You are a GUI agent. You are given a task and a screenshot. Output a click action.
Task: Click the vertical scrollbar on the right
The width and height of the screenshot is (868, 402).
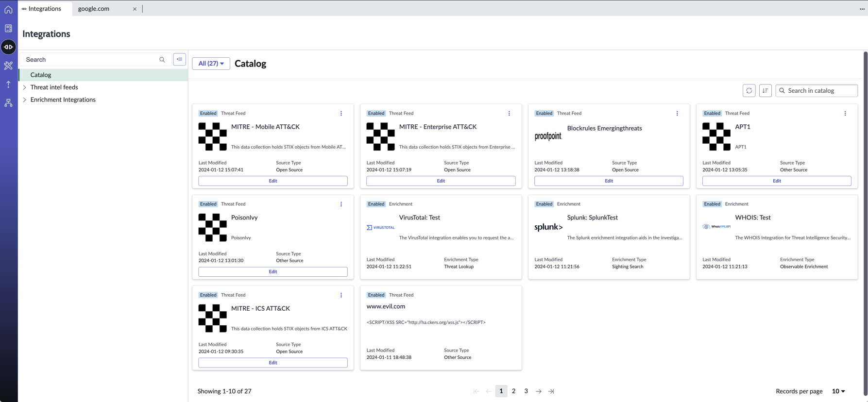[865, 223]
